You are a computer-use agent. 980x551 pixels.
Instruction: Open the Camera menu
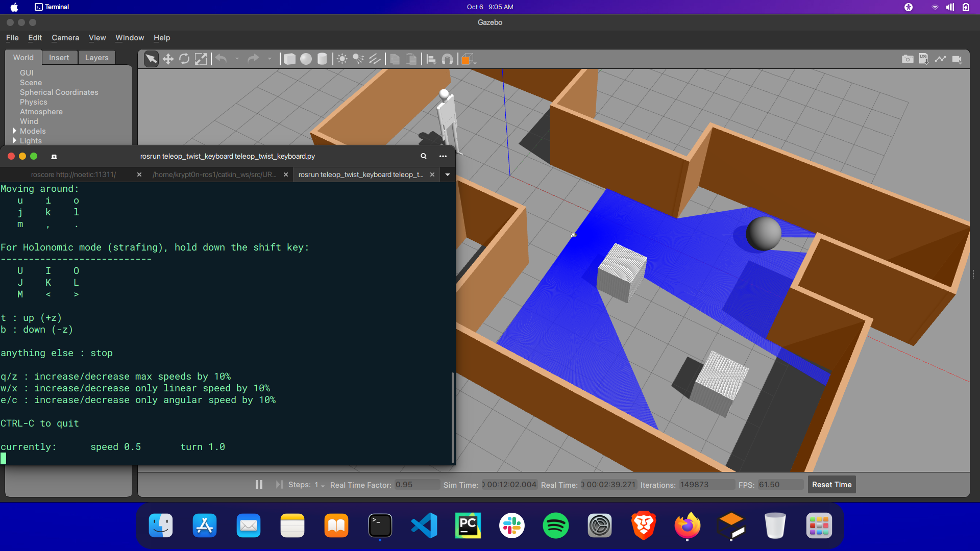pos(65,38)
